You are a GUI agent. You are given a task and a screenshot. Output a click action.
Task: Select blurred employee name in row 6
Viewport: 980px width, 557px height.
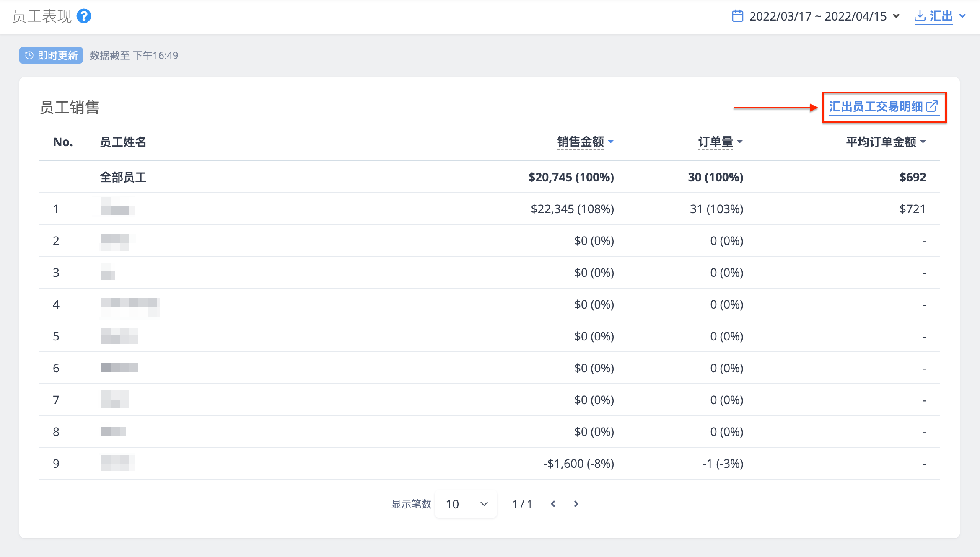point(119,367)
